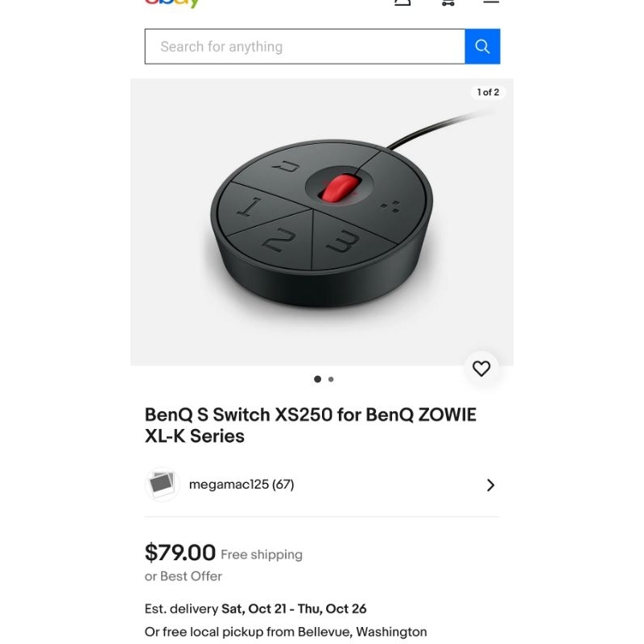Screen dimensions: 644x644
Task: Click the seller avatar icon
Action: [x=162, y=485]
